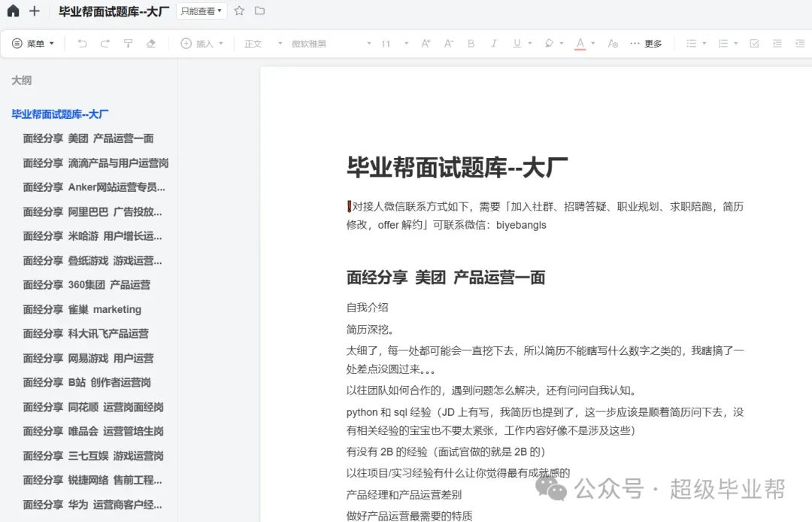Viewport: 812px width, 522px height.
Task: Open highlight color options arrow
Action: click(562, 44)
